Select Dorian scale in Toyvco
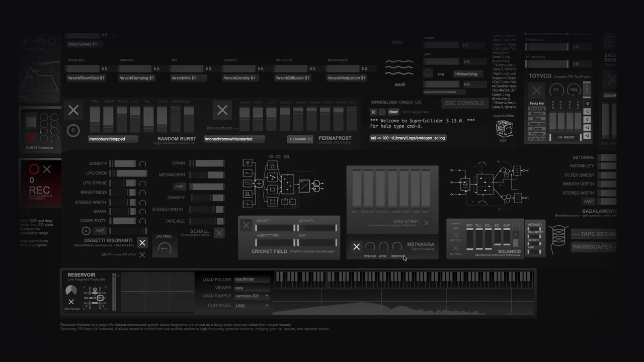The width and height of the screenshot is (644, 362). (x=537, y=129)
